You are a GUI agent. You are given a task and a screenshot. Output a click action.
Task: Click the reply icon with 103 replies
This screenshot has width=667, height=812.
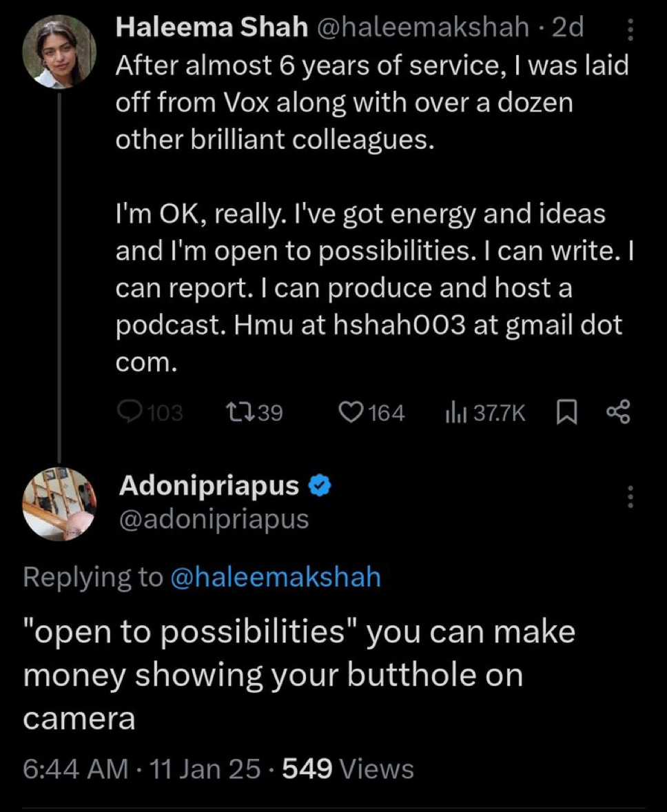coord(131,412)
